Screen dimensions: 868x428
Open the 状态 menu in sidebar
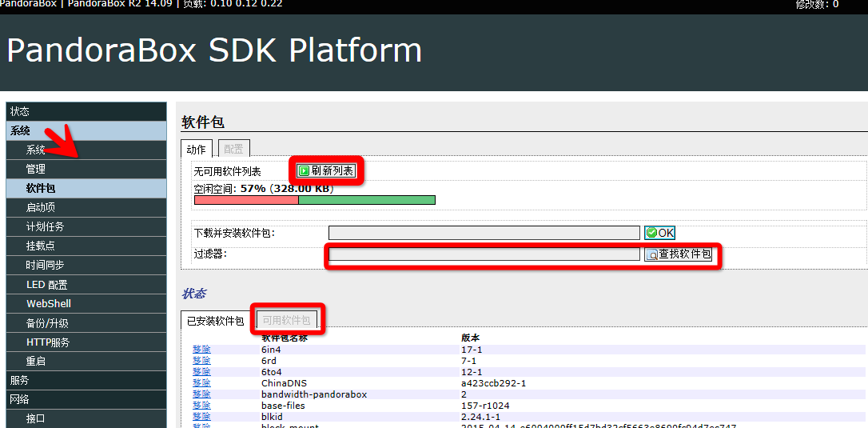tap(86, 111)
